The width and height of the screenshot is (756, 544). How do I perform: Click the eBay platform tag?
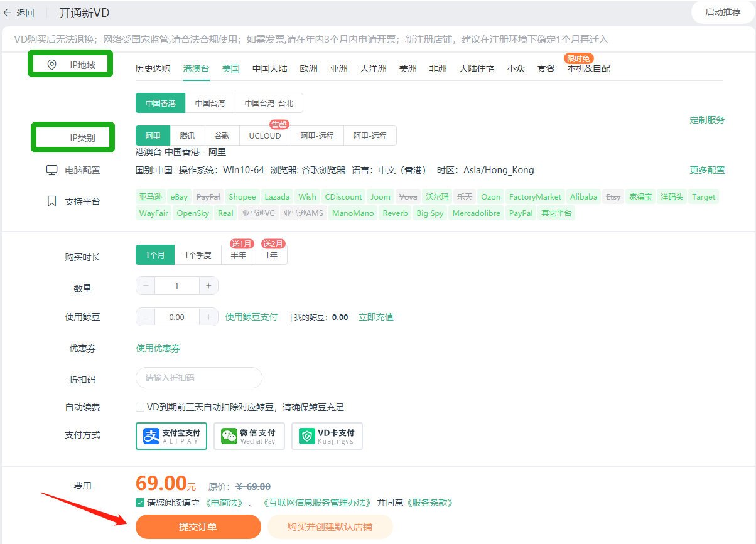coord(179,196)
